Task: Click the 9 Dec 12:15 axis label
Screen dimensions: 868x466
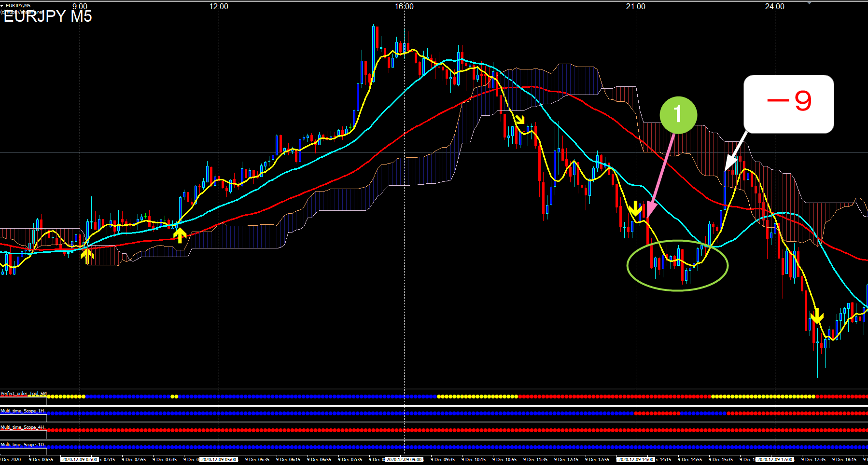Action: click(566, 460)
